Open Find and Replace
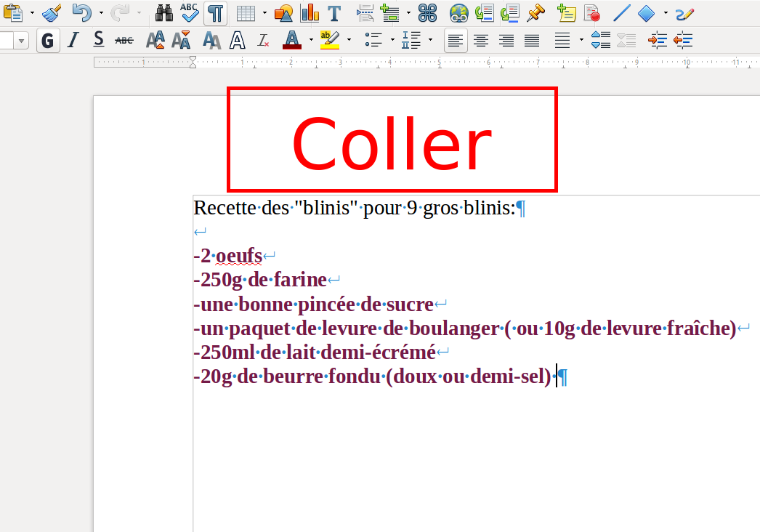The height and width of the screenshot is (532, 760). point(164,12)
